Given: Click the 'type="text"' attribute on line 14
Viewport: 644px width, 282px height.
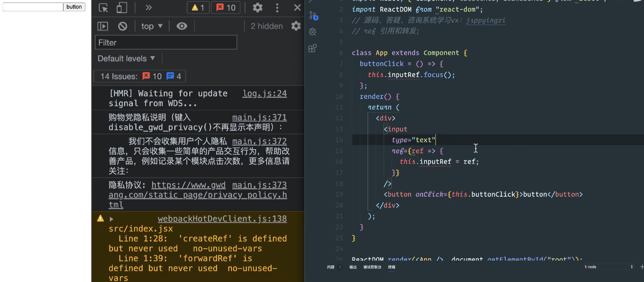Looking at the screenshot, I should 413,140.
